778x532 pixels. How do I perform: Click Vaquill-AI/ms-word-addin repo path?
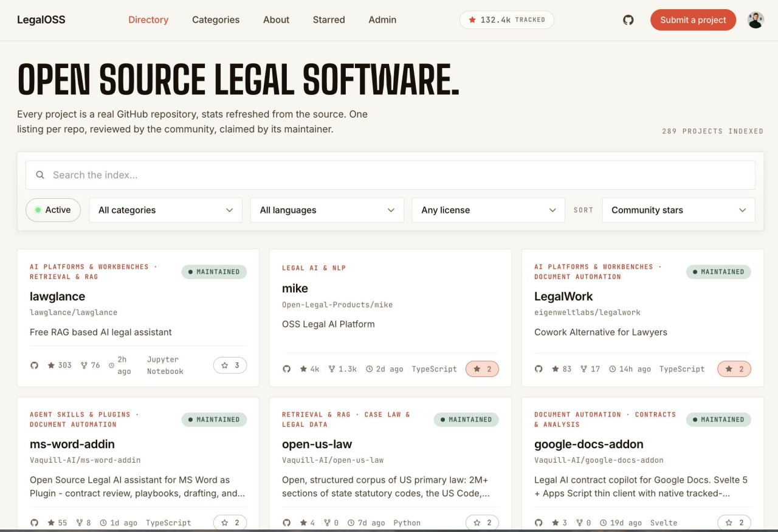pyautogui.click(x=85, y=460)
